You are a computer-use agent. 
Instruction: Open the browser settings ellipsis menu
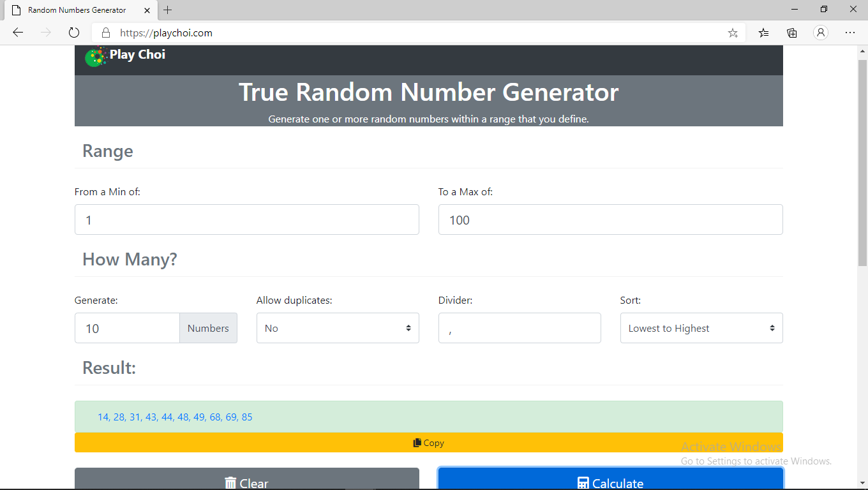click(850, 33)
